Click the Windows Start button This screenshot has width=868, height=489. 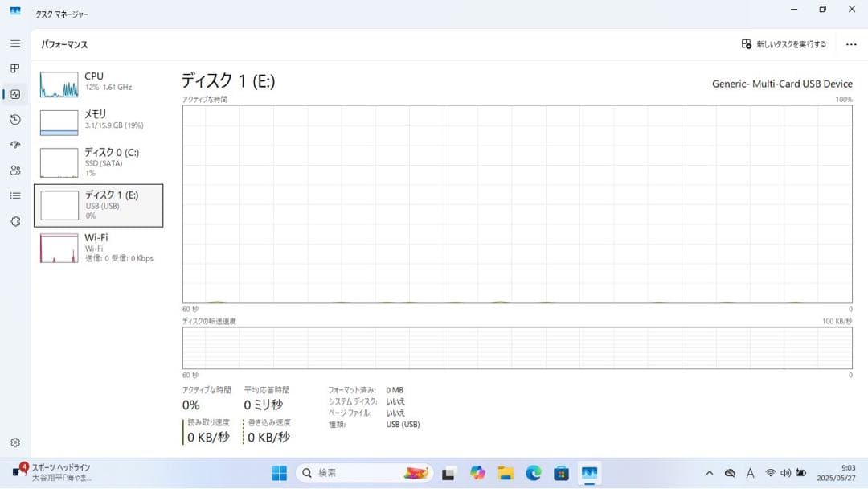(277, 473)
